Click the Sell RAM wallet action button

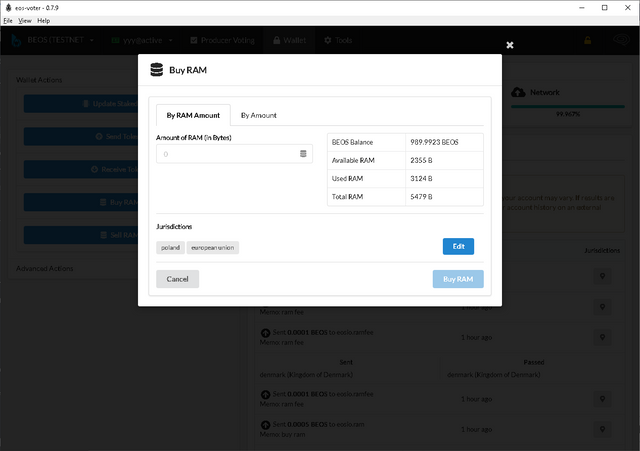81,235
